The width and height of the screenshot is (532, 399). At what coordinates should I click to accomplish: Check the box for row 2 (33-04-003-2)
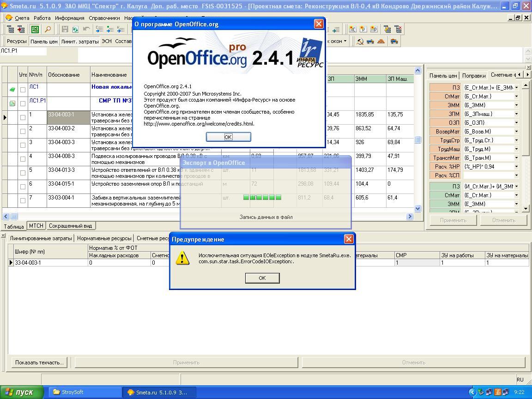point(23,131)
